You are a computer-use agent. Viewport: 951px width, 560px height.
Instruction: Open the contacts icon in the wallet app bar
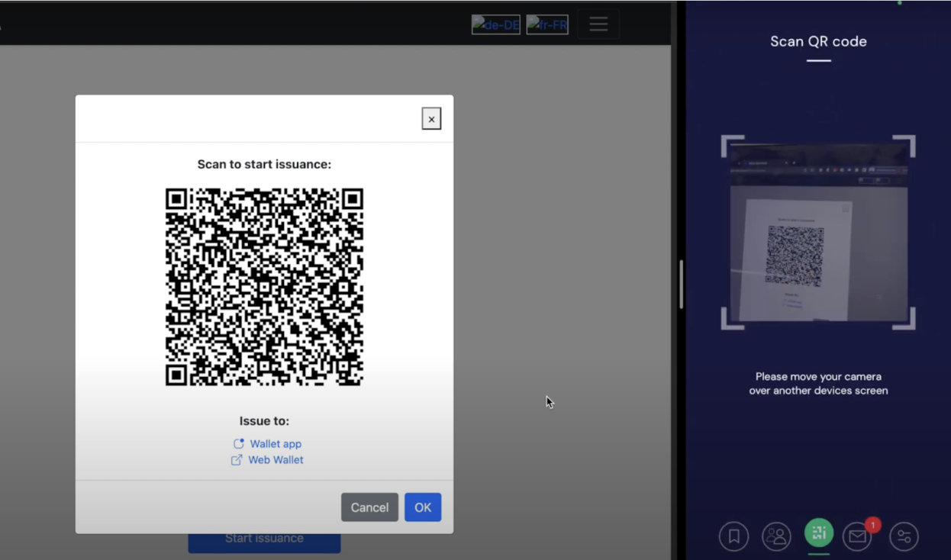pos(776,536)
